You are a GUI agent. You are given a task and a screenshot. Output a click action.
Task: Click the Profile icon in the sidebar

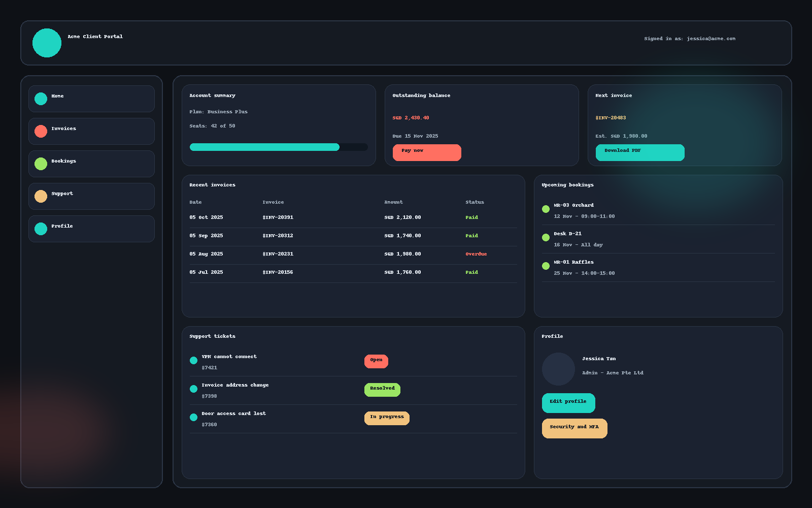(41, 229)
